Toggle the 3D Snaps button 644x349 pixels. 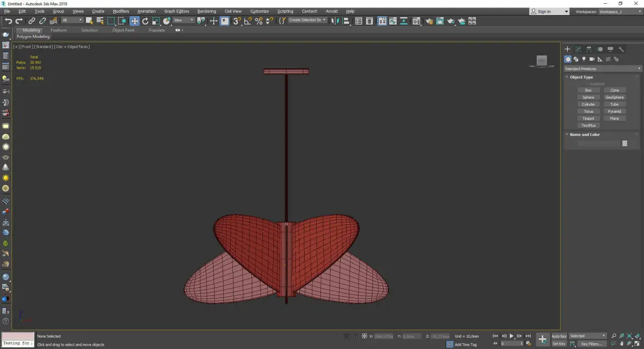tap(236, 21)
